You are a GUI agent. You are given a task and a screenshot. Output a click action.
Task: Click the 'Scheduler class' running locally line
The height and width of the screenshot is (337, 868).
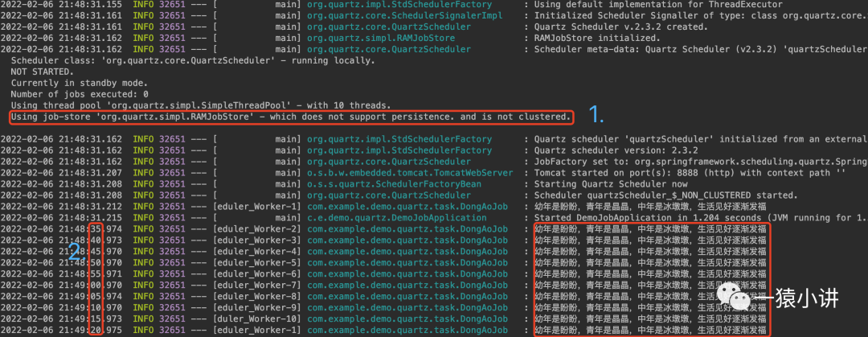point(193,60)
